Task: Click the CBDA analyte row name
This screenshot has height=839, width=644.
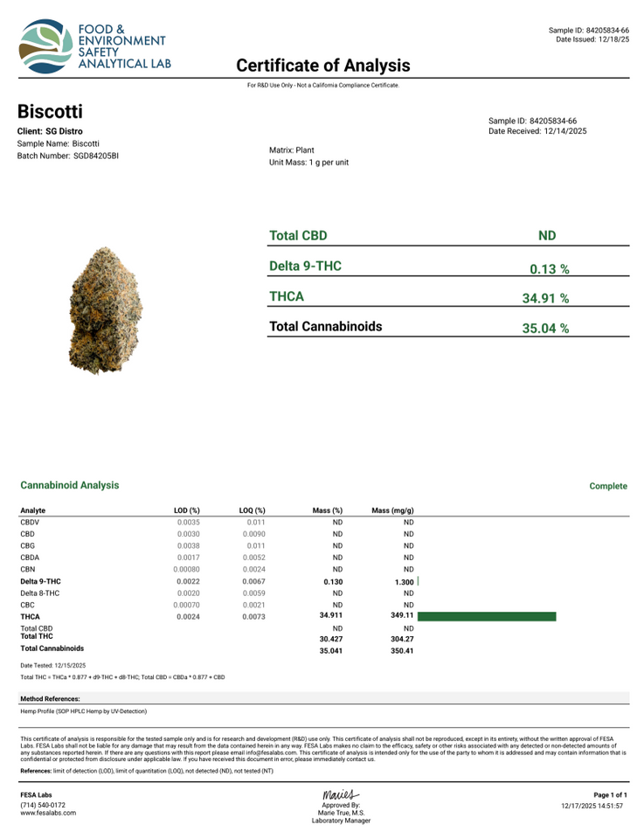Action: coord(30,558)
